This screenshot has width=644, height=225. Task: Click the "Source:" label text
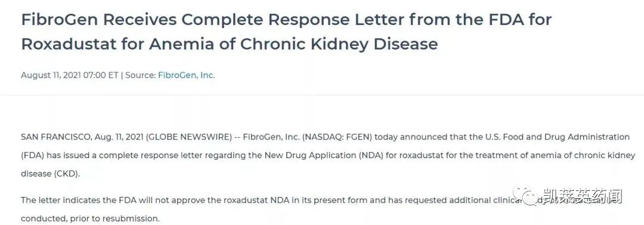[141, 75]
